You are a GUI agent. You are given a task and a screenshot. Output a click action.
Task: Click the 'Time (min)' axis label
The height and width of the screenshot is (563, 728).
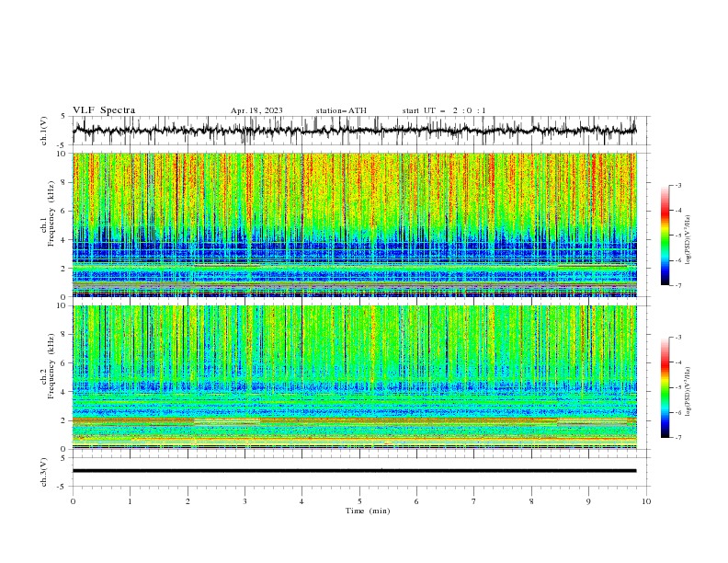click(x=368, y=511)
